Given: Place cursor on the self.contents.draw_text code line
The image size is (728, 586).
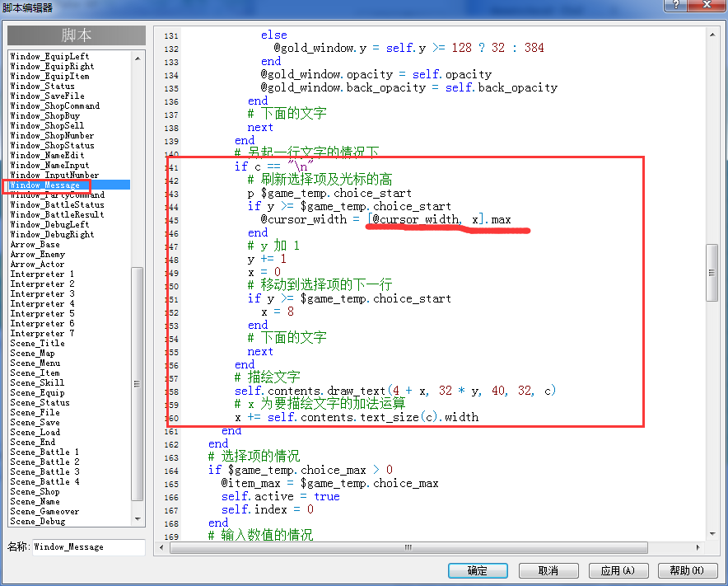Looking at the screenshot, I should click(x=395, y=391).
